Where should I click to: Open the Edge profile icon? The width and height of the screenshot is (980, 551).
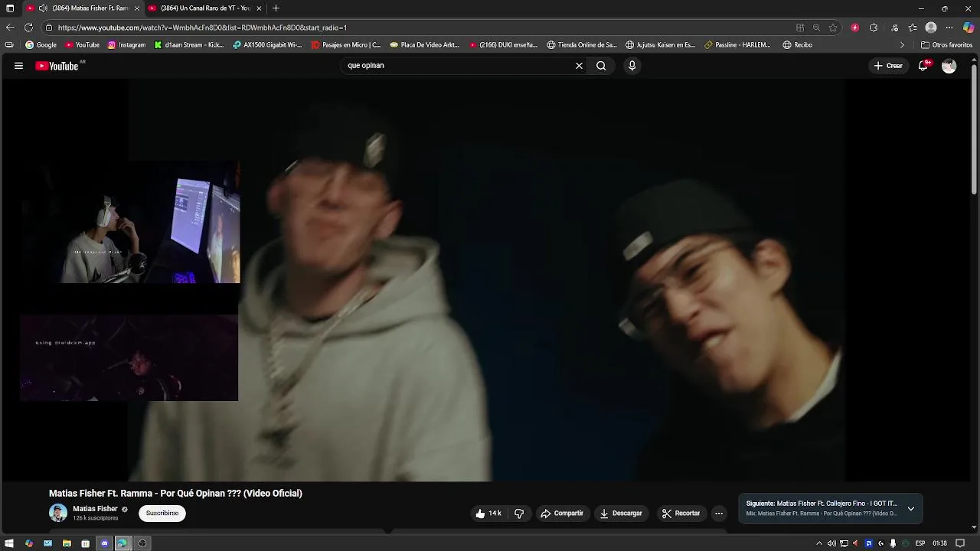(931, 28)
